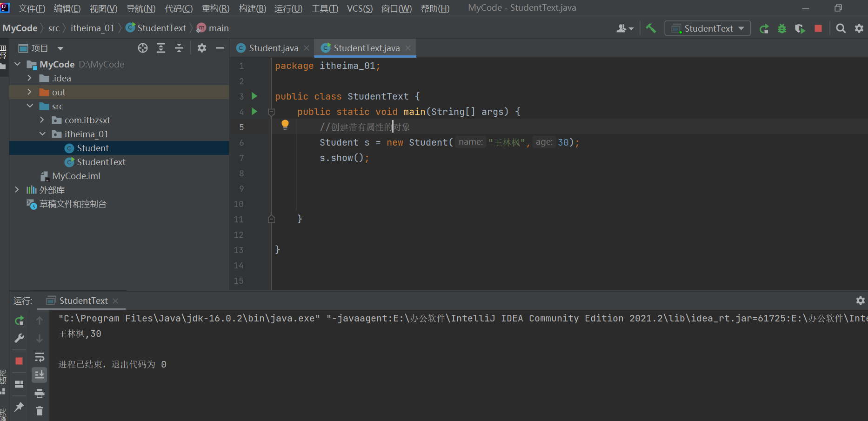This screenshot has height=421, width=868.
Task: Open the project view mode dropdown
Action: 60,48
